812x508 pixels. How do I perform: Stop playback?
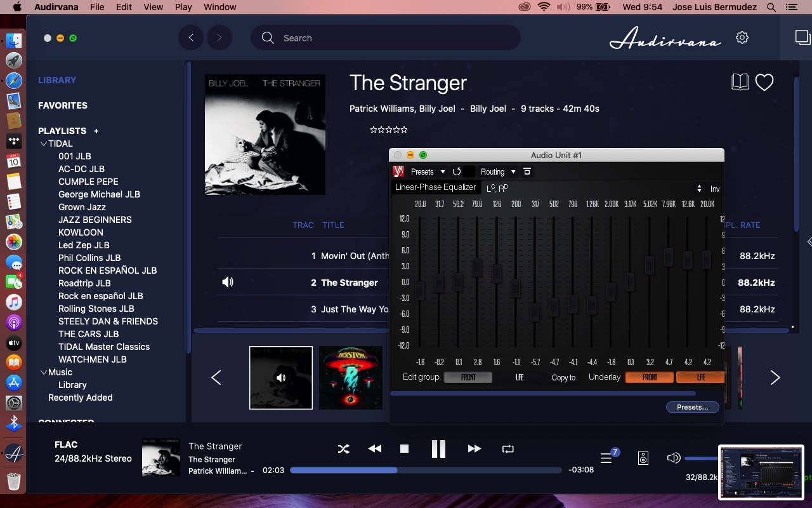405,449
